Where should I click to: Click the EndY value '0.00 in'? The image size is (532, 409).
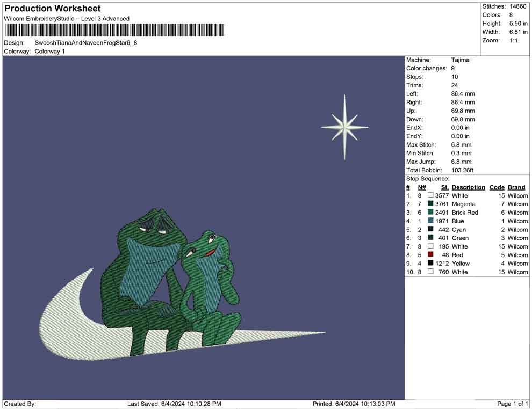(461, 136)
